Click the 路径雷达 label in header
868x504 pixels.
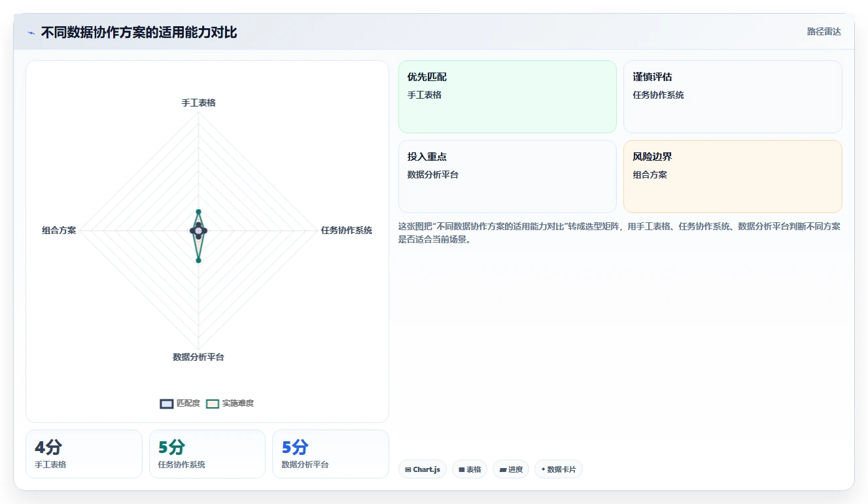pyautogui.click(x=824, y=31)
